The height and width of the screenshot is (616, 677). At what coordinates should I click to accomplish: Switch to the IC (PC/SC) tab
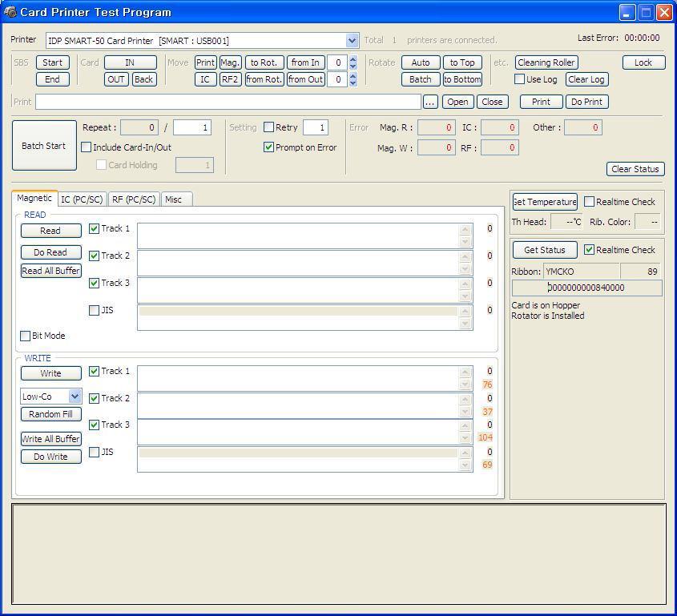82,199
